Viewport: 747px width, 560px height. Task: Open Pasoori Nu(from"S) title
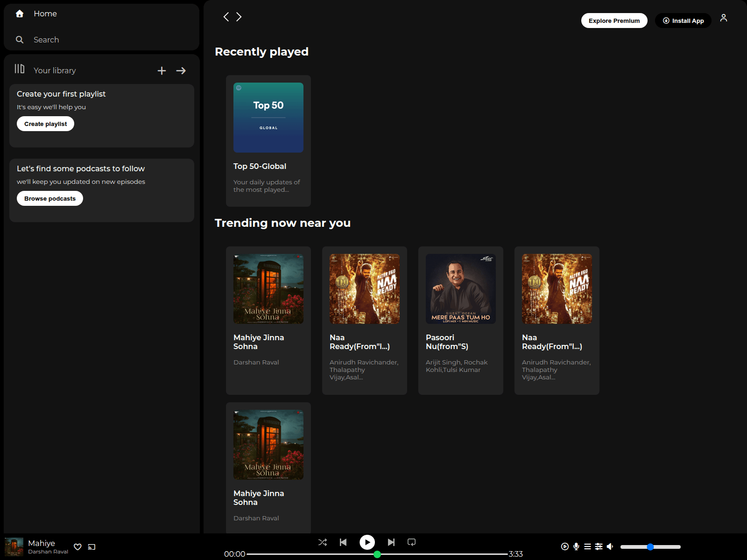[447, 342]
